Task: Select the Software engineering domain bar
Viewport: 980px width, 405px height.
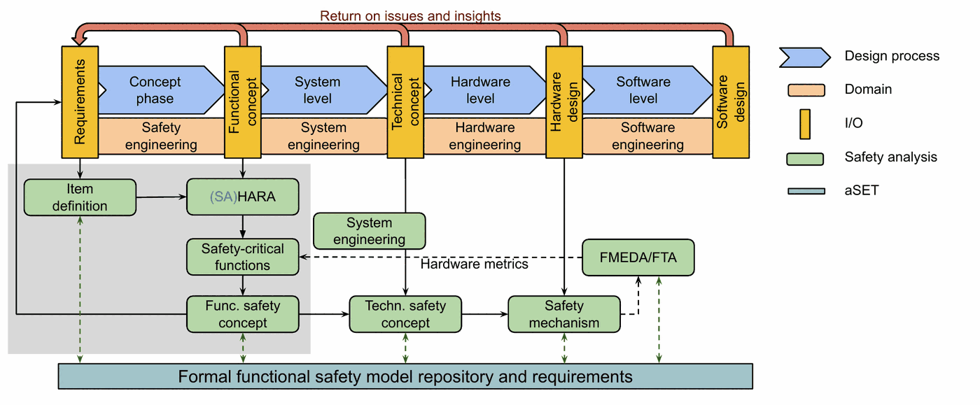Action: 647,136
